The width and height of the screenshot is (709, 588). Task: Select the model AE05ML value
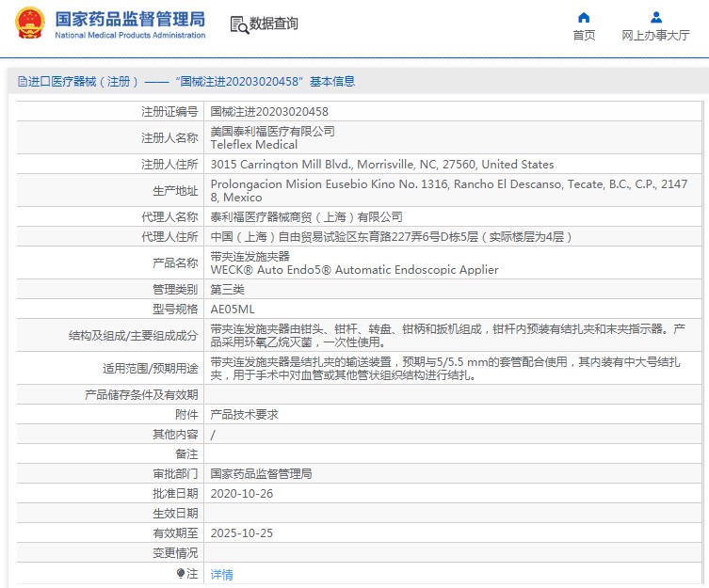coord(233,310)
